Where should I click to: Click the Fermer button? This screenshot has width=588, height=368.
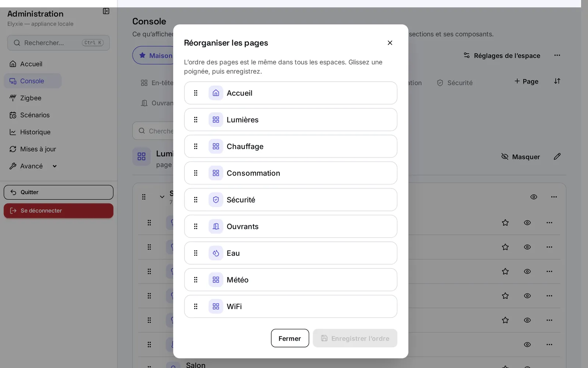pyautogui.click(x=290, y=338)
